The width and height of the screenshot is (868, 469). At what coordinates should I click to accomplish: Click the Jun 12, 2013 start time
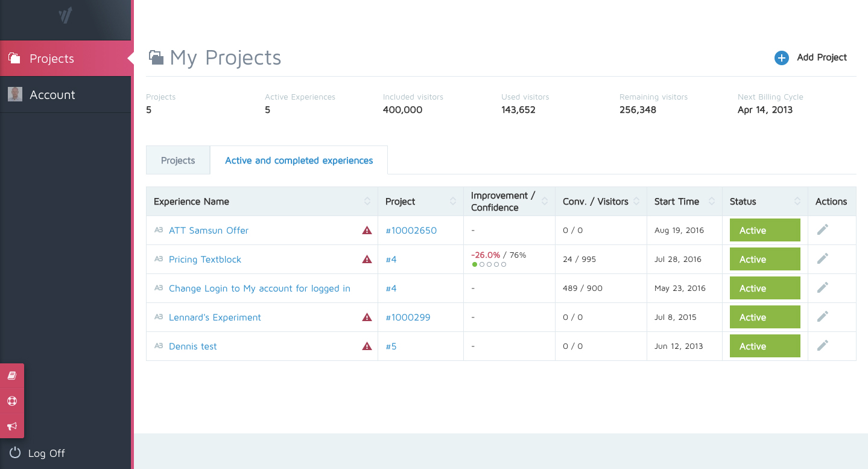click(679, 346)
